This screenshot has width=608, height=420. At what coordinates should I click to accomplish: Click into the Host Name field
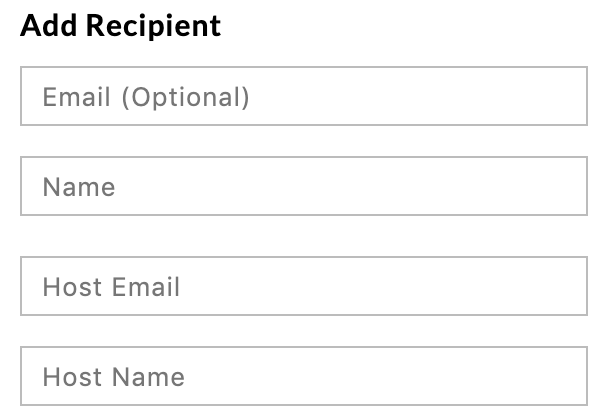(x=303, y=377)
